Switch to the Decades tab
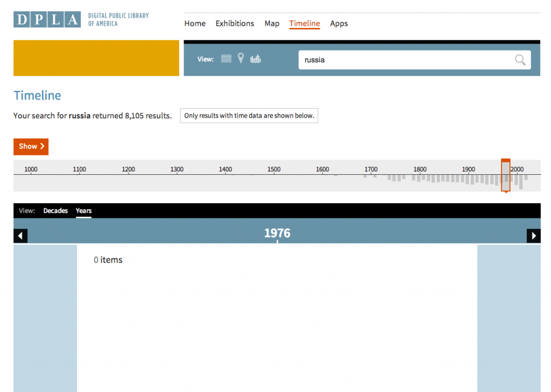This screenshot has height=392, width=551. pyautogui.click(x=55, y=211)
